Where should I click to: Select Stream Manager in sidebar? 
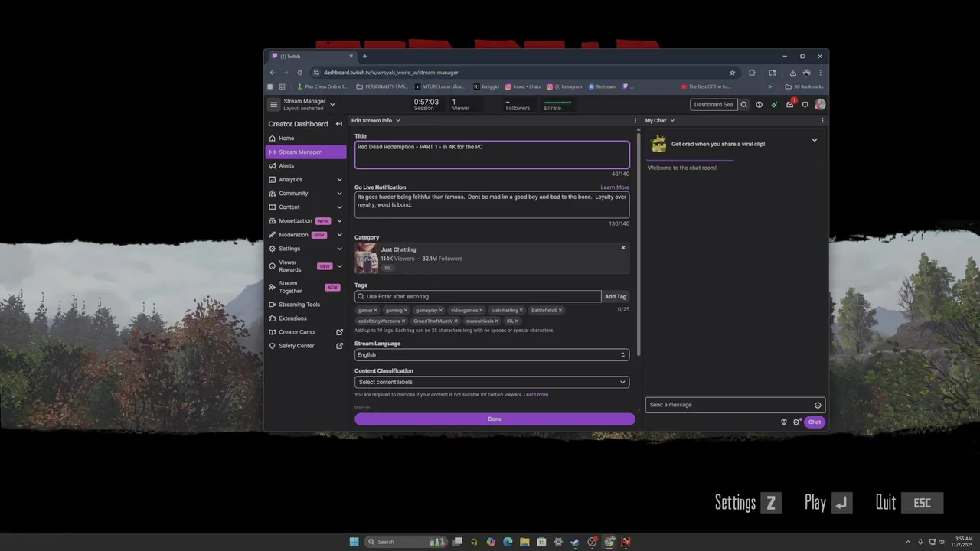[x=305, y=152]
